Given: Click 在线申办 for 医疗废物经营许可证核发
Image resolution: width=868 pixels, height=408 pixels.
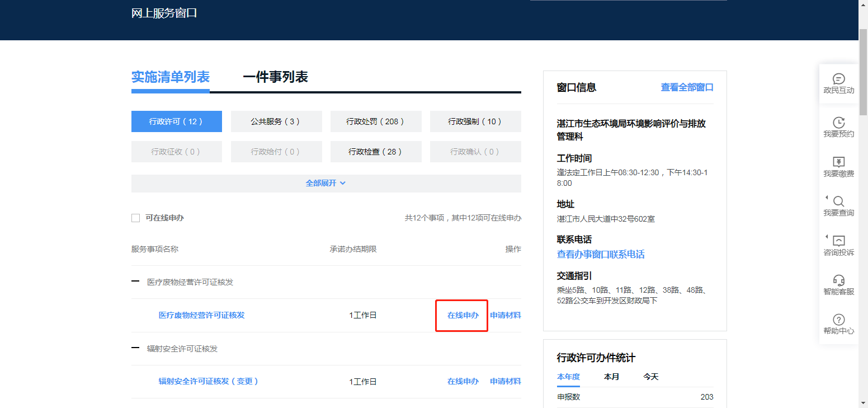Looking at the screenshot, I should (463, 315).
